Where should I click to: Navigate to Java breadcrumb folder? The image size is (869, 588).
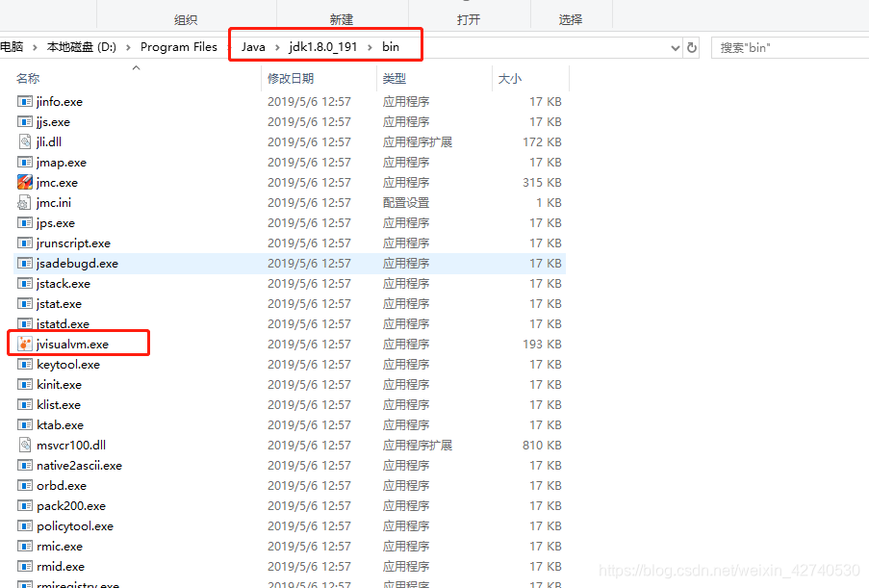[253, 47]
